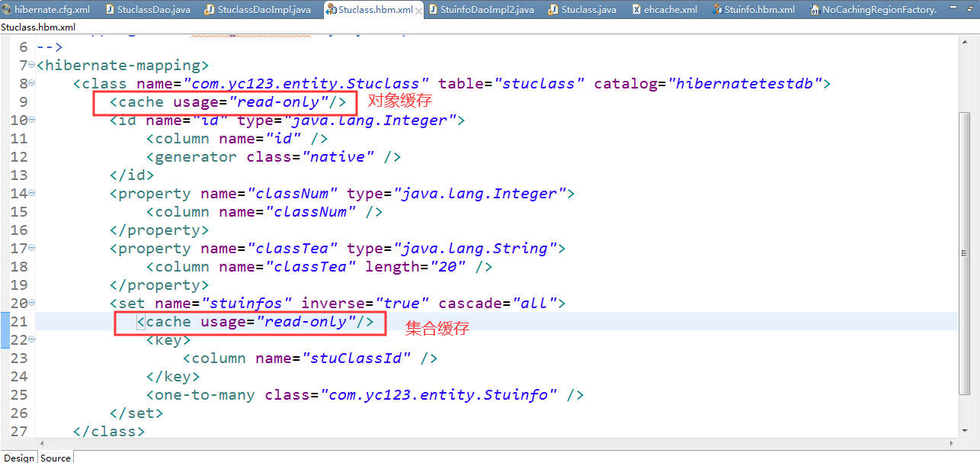The height and width of the screenshot is (463, 980).
Task: Switch to the Source view tab
Action: coord(56,457)
